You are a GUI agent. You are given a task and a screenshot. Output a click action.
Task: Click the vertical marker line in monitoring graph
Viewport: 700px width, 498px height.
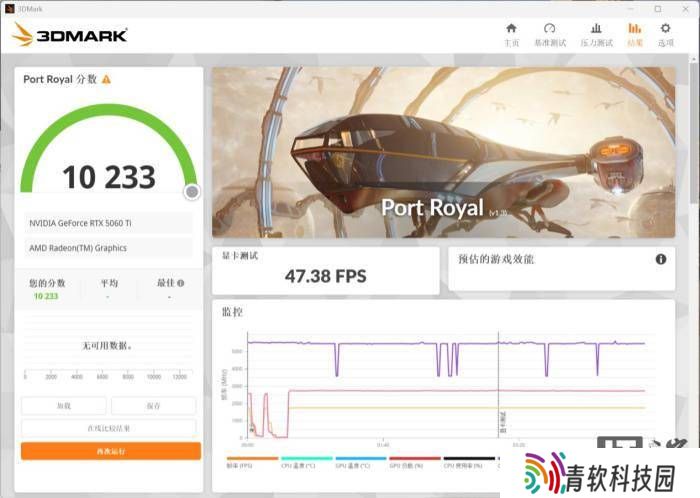pyautogui.click(x=498, y=385)
